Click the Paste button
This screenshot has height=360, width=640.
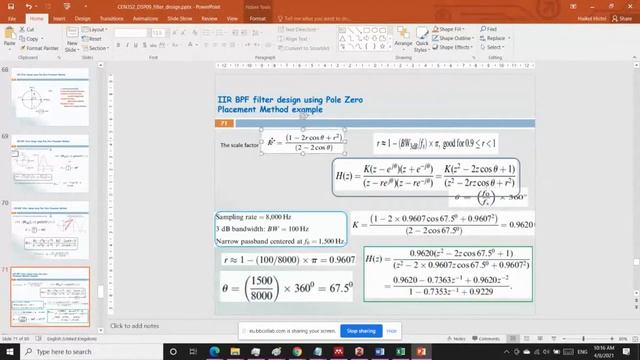[x=9, y=38]
